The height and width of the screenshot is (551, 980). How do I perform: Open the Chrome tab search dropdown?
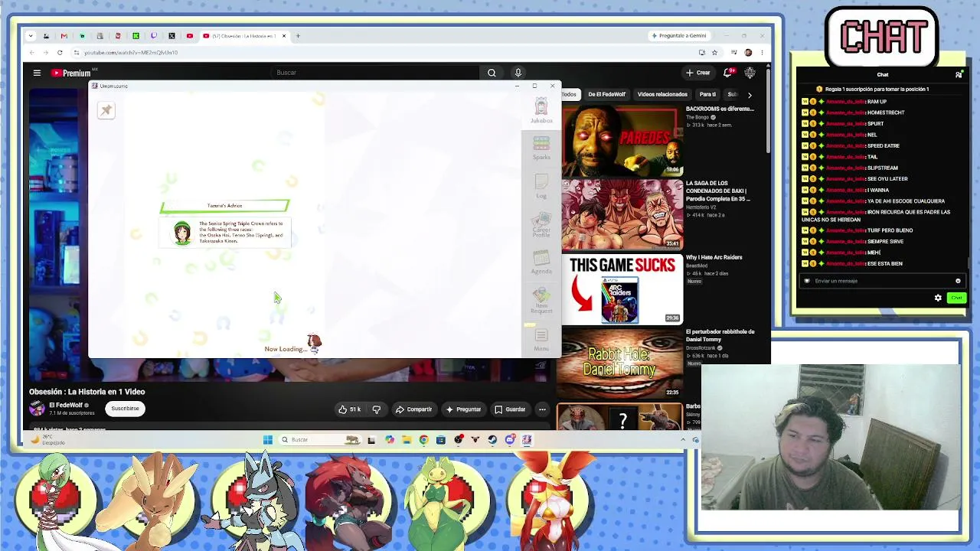click(x=30, y=36)
